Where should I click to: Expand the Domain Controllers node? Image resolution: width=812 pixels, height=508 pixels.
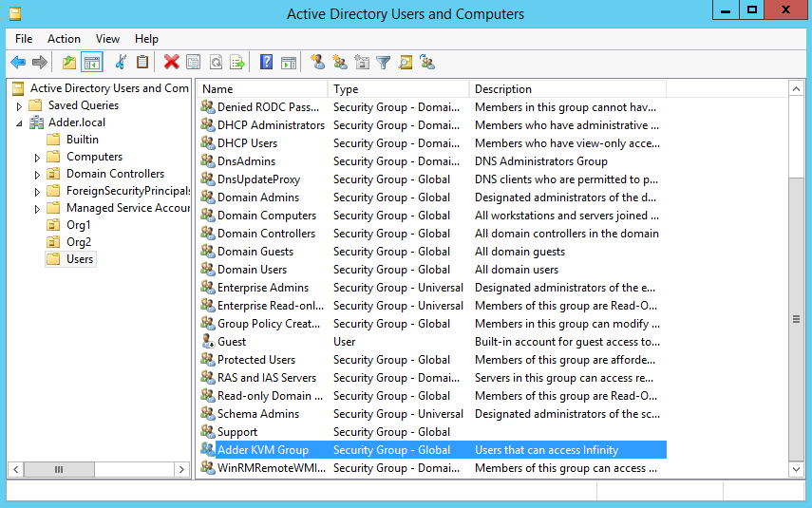(x=37, y=175)
